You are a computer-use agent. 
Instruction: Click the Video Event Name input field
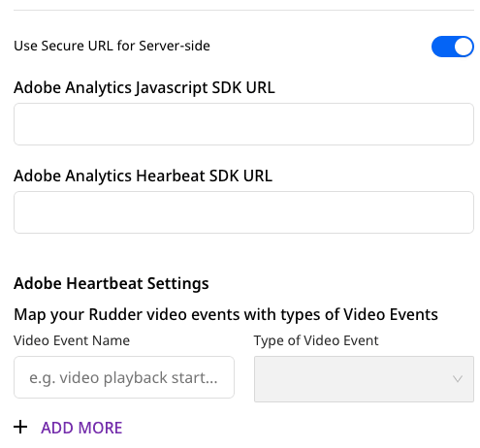point(124,377)
